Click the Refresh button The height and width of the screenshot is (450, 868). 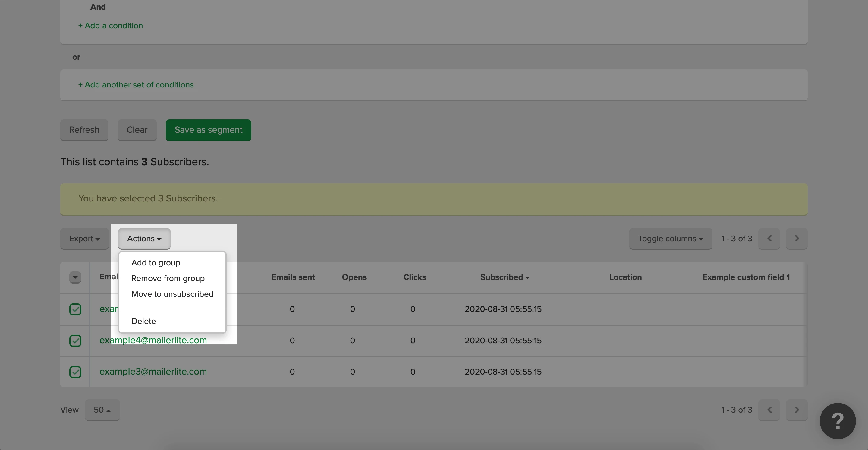84,130
